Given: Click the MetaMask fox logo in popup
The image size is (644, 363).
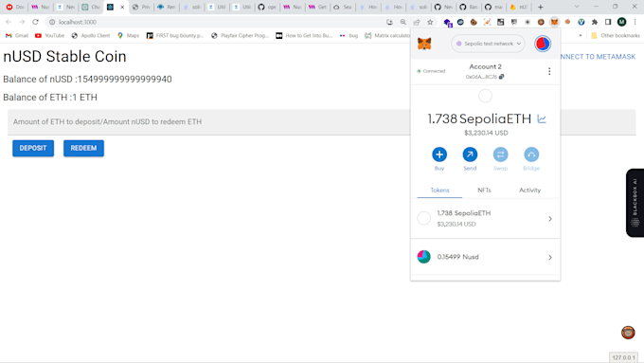Looking at the screenshot, I should [x=424, y=44].
